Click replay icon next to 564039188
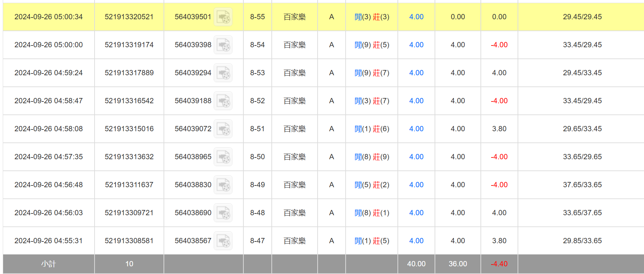The width and height of the screenshot is (644, 274). point(223,101)
